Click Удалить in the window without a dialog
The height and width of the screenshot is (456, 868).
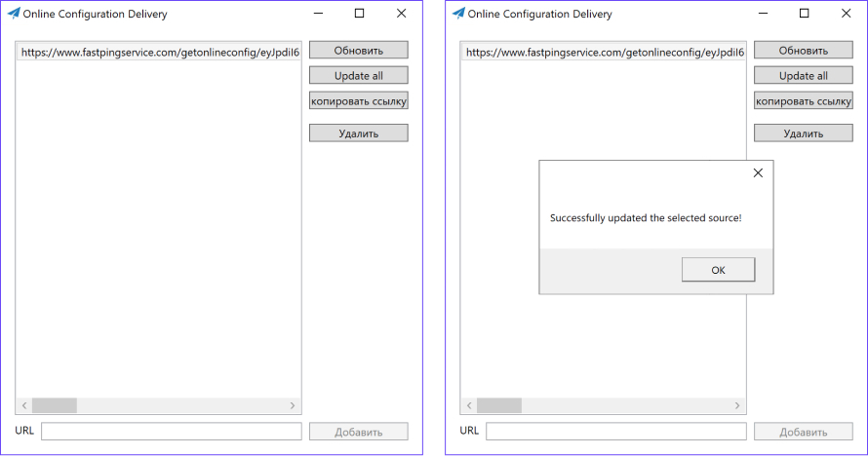tap(359, 133)
